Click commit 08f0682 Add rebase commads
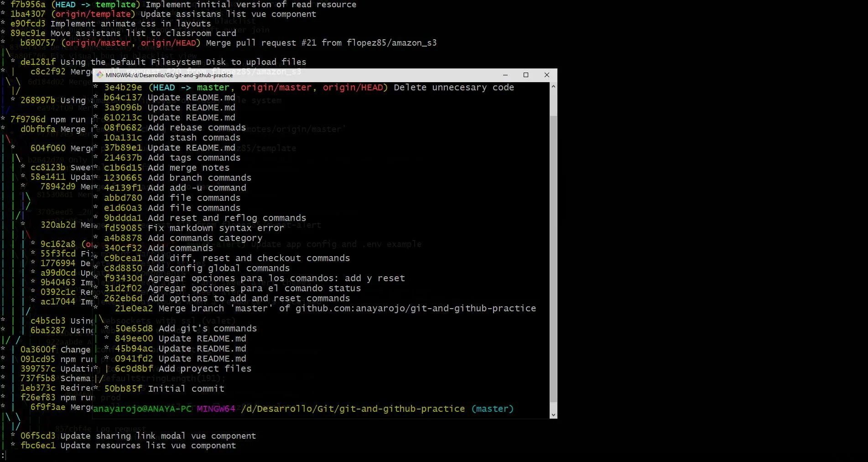Image resolution: width=868 pixels, height=462 pixels. click(x=175, y=127)
